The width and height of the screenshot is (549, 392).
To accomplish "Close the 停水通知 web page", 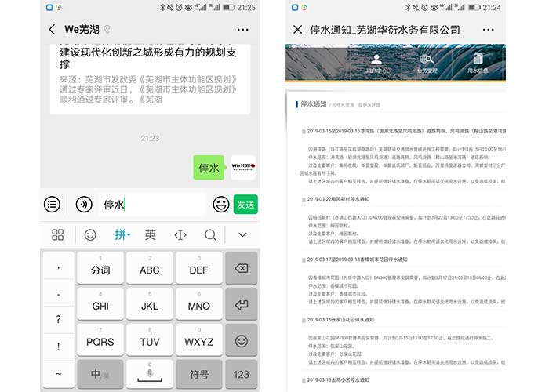I will (x=298, y=30).
